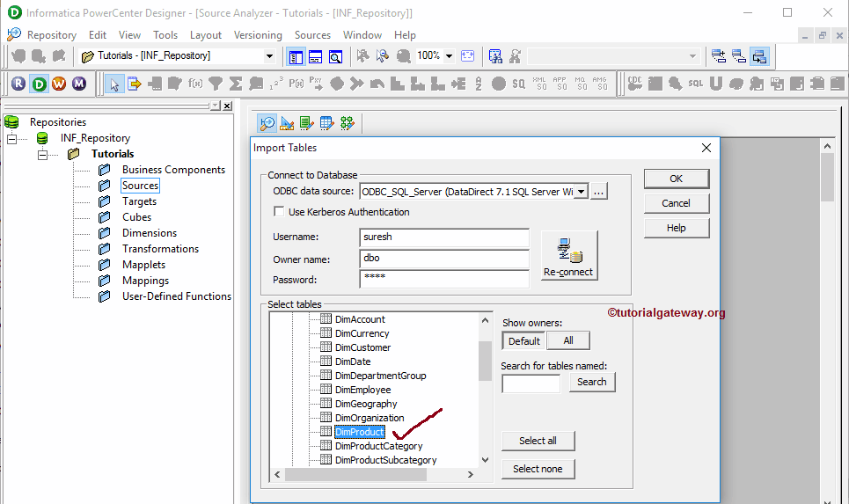Collapse the INF_Repository tree node
Image resolution: width=849 pixels, height=504 pixels.
[x=11, y=138]
